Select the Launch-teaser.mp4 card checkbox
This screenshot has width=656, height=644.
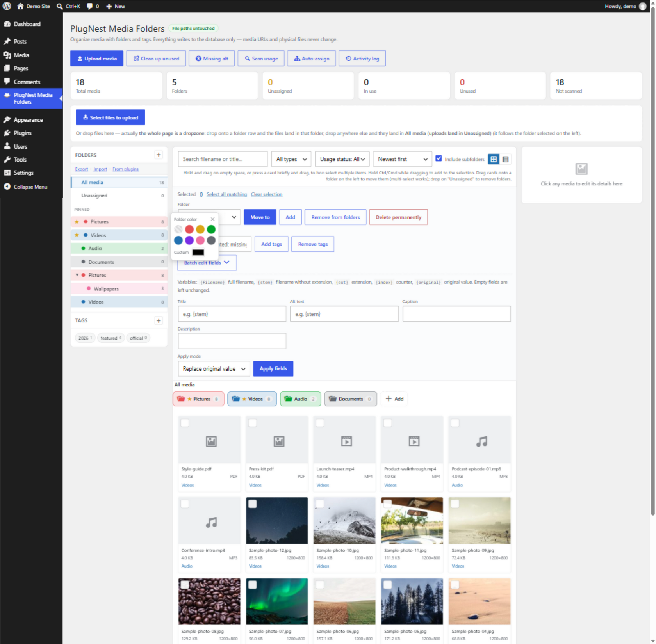[x=320, y=423]
